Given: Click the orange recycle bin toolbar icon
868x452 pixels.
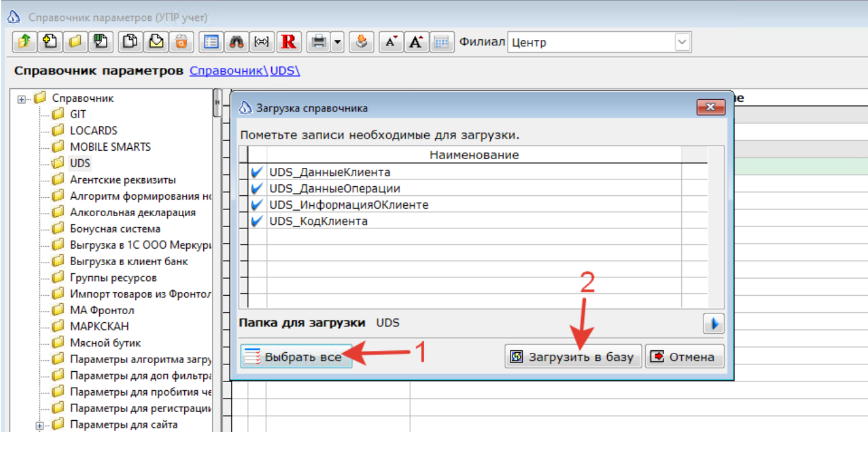Looking at the screenshot, I should point(181,42).
